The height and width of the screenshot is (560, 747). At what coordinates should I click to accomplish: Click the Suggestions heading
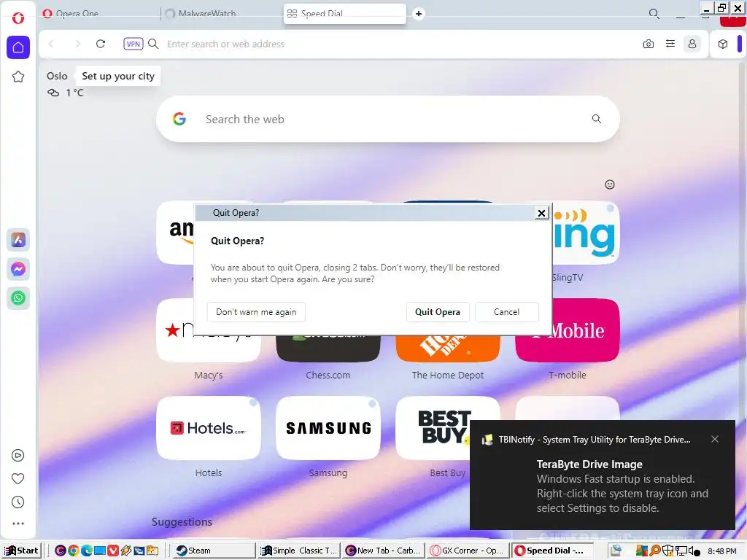pyautogui.click(x=182, y=522)
